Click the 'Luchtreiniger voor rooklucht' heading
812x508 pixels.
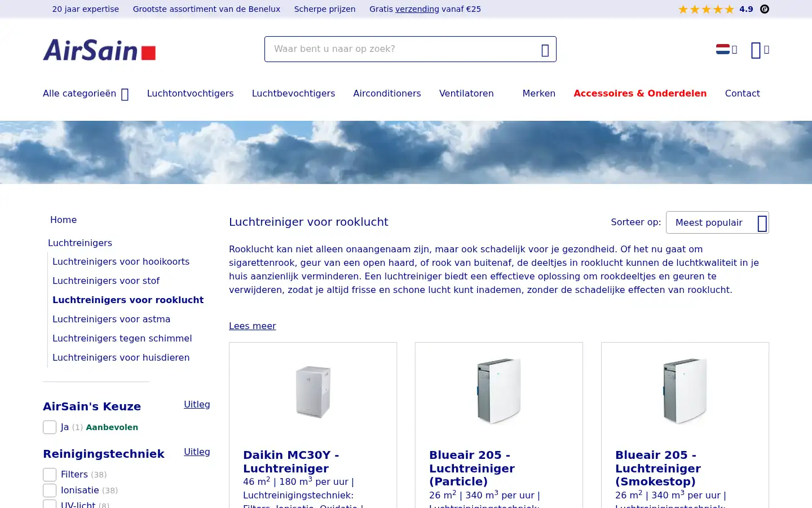[x=308, y=222]
